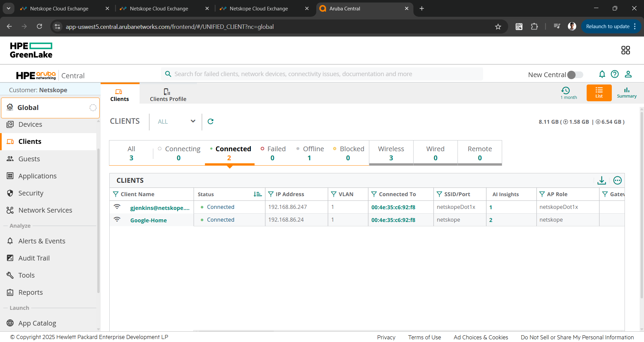Open Tools in the sidebar
Image resolution: width=644 pixels, height=342 pixels.
[x=26, y=275]
